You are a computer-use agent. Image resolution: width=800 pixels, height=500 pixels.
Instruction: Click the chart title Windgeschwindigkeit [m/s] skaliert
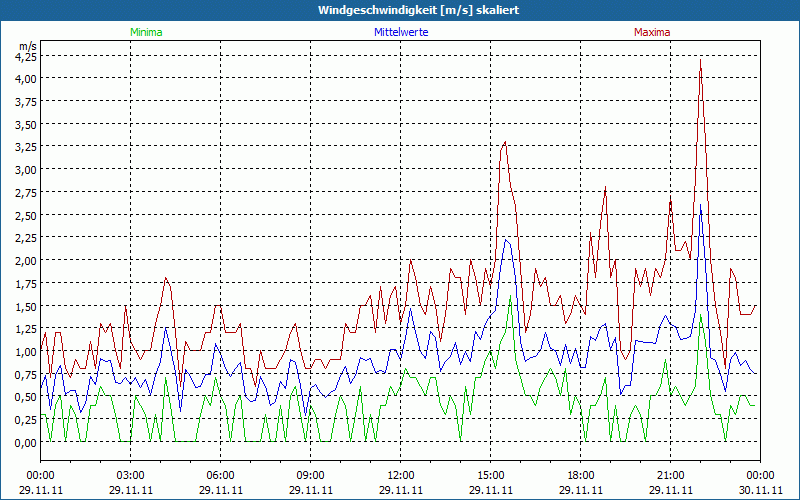point(418,10)
